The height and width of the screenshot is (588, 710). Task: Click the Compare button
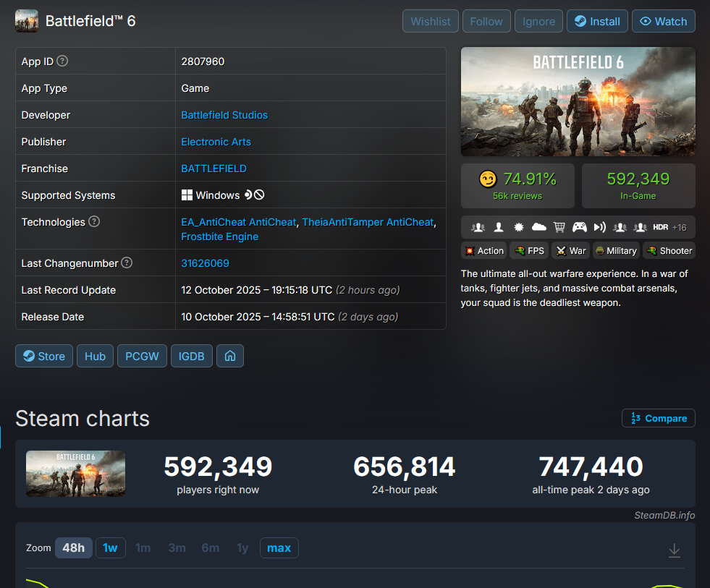pos(659,418)
